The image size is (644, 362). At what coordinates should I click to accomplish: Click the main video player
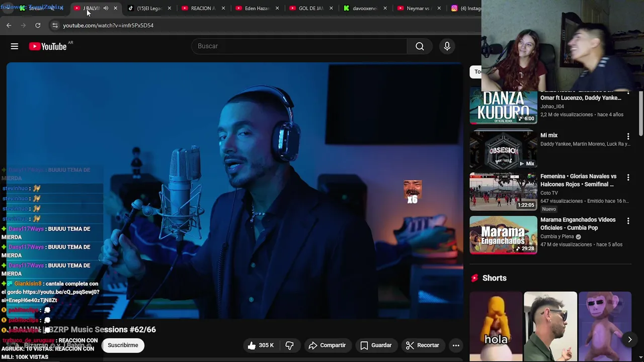tap(234, 191)
